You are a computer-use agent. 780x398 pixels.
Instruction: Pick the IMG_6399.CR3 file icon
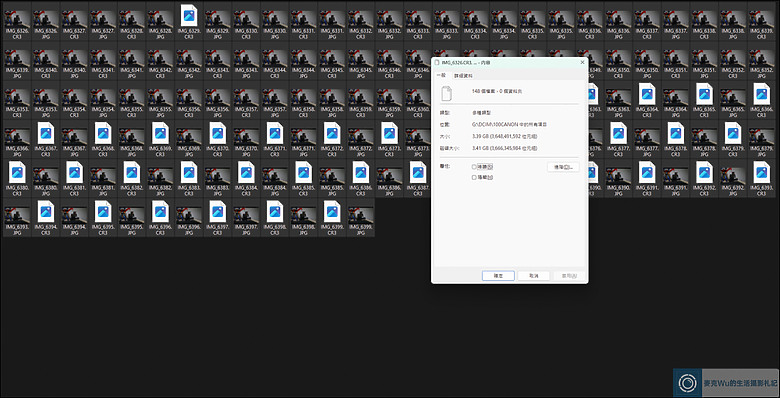click(x=332, y=211)
